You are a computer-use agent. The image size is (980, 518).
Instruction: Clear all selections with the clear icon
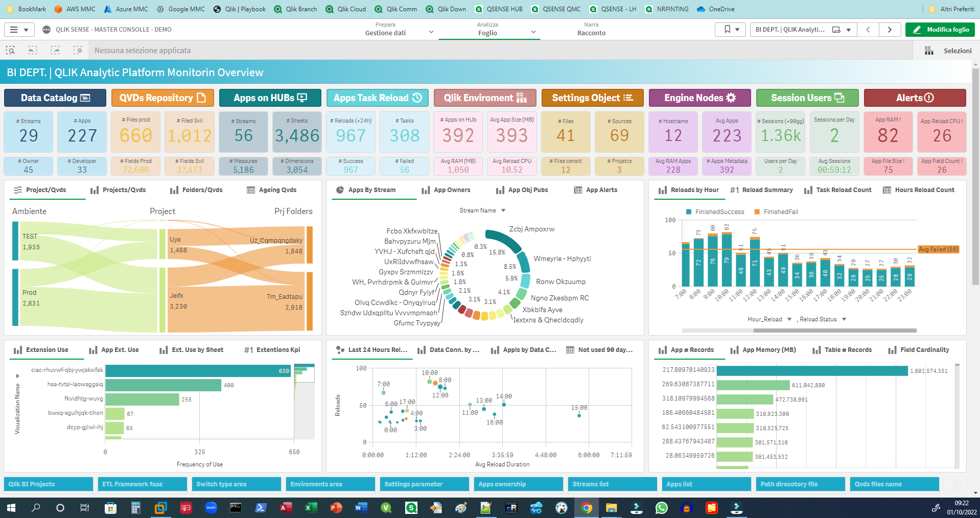pyautogui.click(x=78, y=50)
